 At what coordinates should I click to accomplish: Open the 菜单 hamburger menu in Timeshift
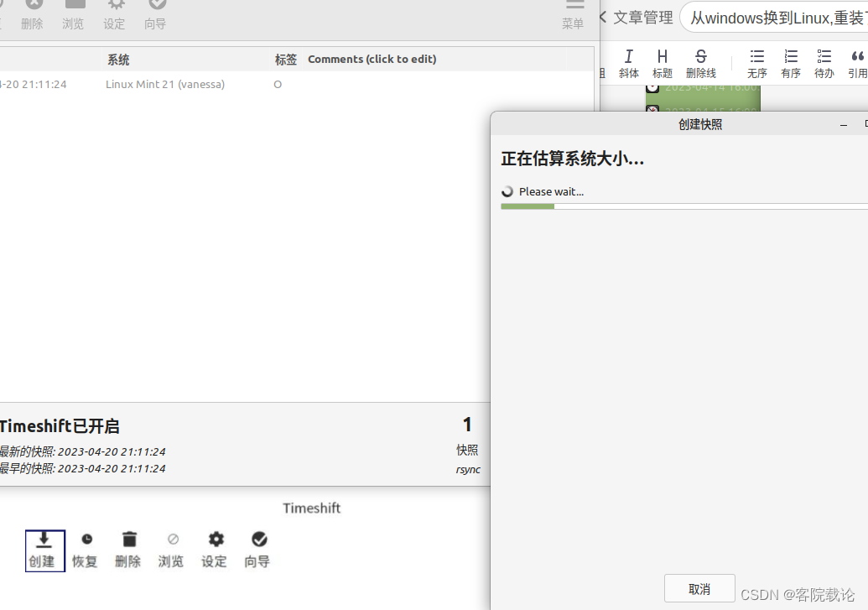click(x=574, y=14)
